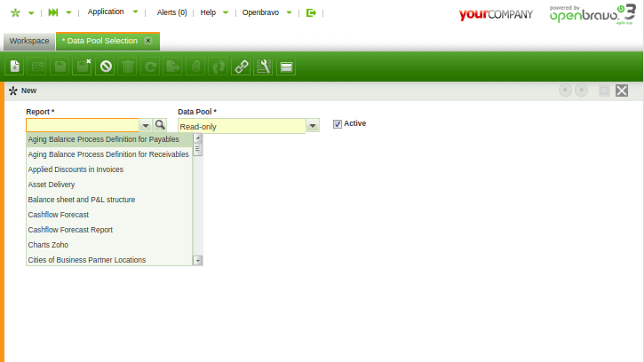Click the Linked items chain icon

(x=241, y=67)
